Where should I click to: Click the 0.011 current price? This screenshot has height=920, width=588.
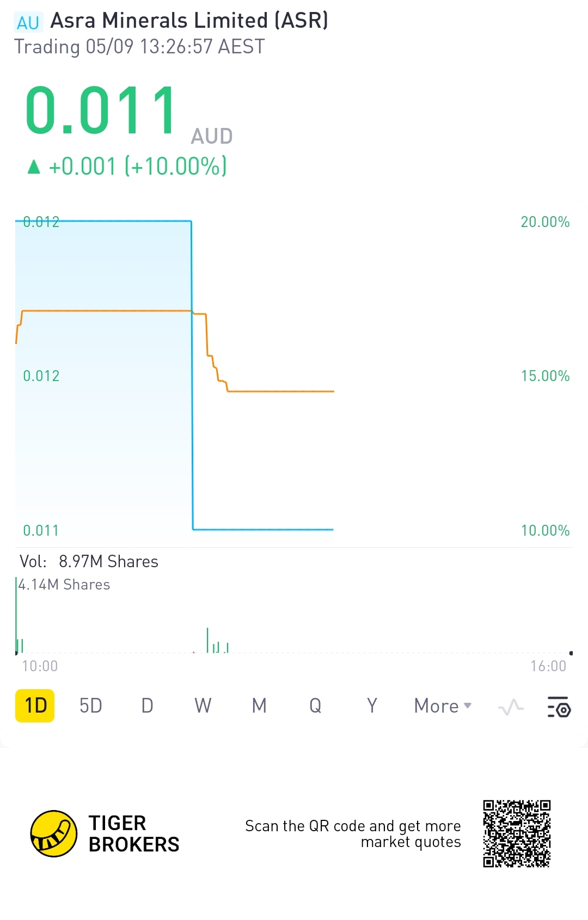click(101, 111)
